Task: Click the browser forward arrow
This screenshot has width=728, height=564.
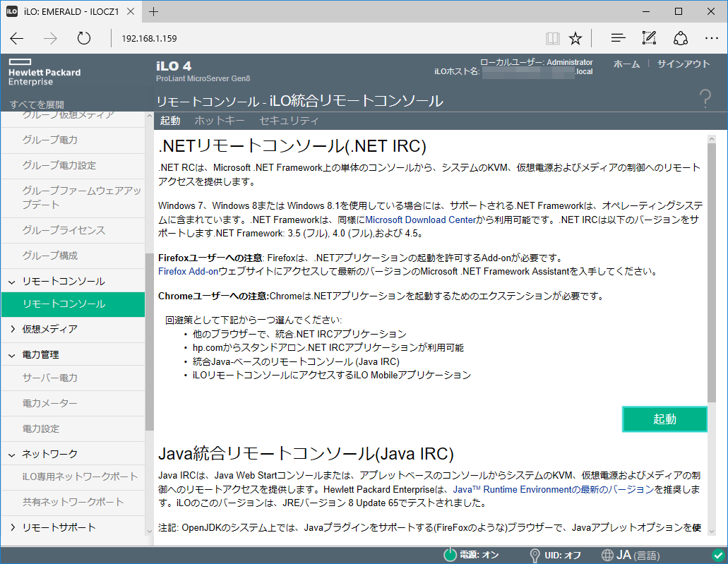Action: [50, 39]
